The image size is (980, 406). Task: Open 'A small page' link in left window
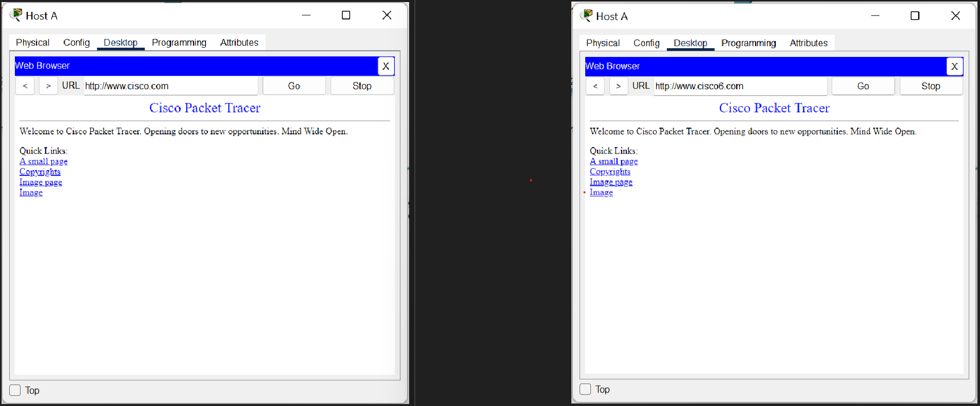pyautogui.click(x=44, y=161)
